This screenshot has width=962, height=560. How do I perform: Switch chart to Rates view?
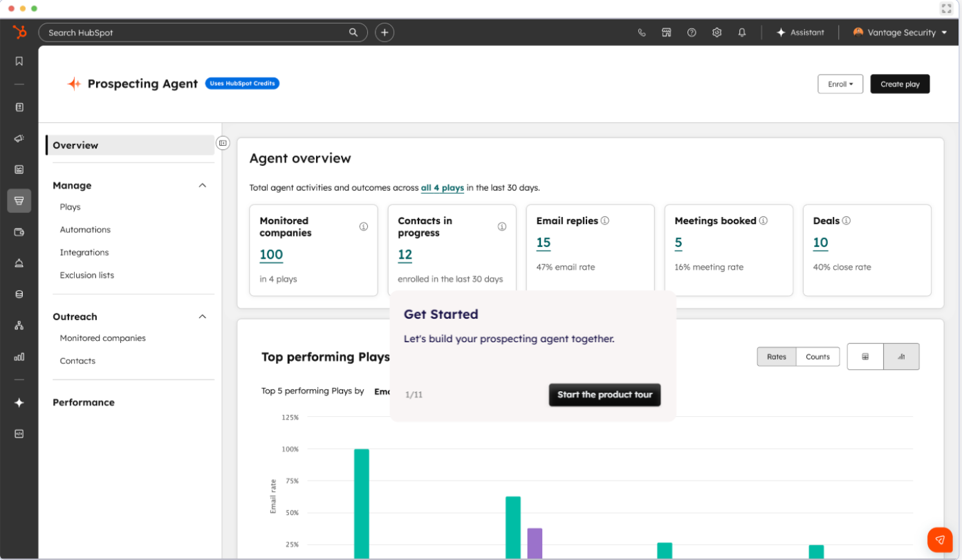point(777,357)
